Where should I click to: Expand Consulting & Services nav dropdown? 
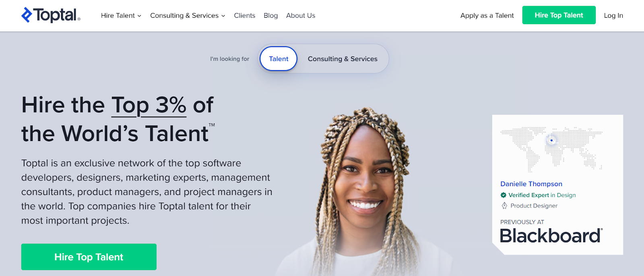point(188,15)
